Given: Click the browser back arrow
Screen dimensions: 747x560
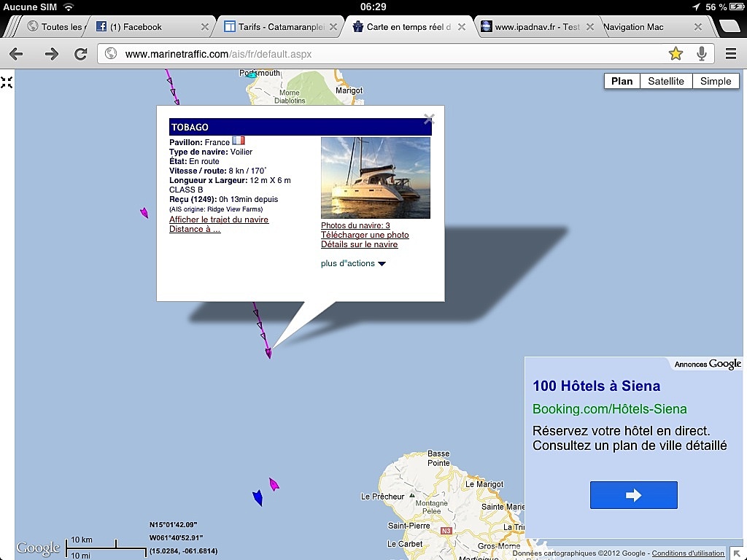Looking at the screenshot, I should [16, 54].
